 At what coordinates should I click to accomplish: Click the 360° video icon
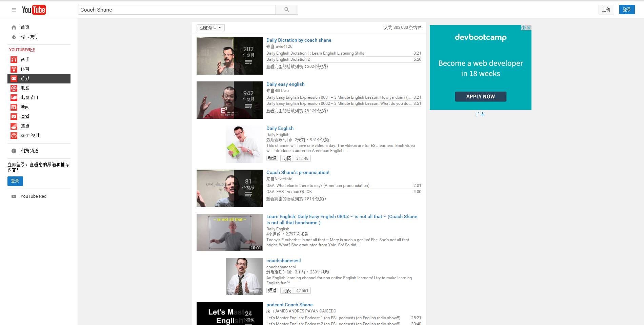[x=14, y=135]
